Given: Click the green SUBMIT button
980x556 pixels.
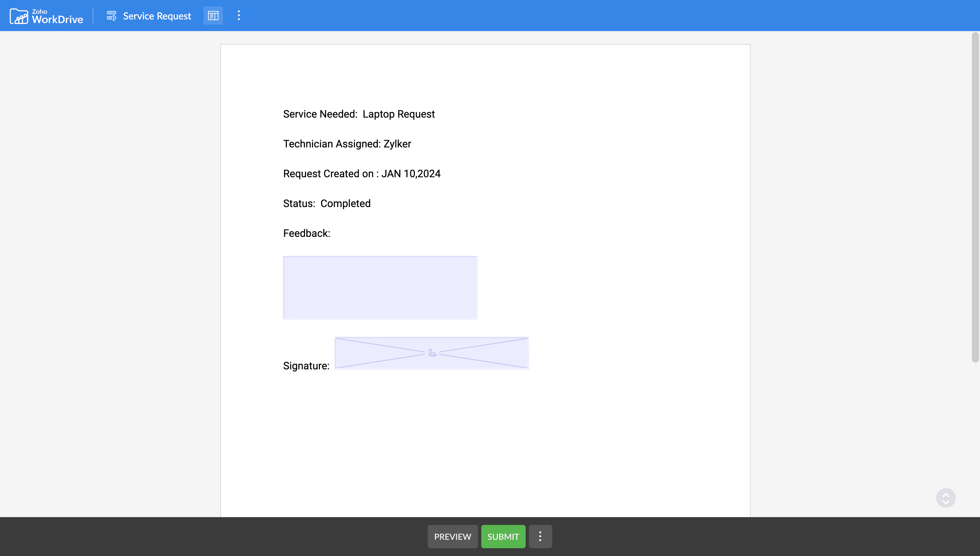Looking at the screenshot, I should click(503, 537).
